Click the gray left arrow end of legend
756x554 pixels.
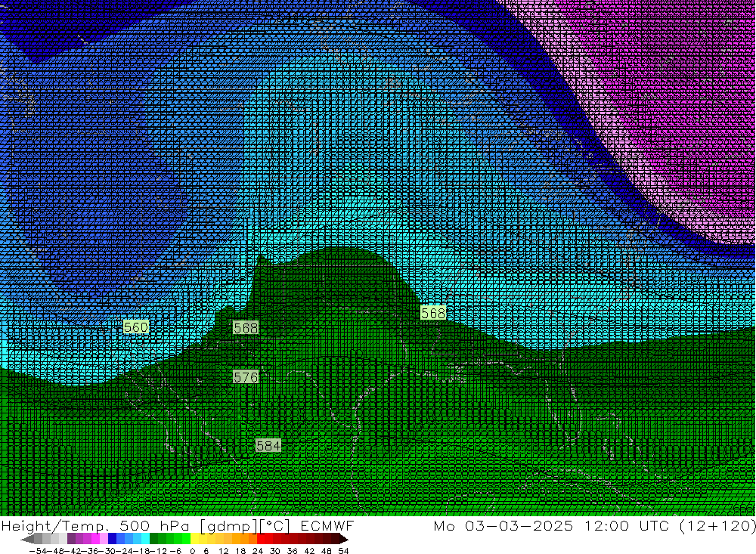coord(27,539)
